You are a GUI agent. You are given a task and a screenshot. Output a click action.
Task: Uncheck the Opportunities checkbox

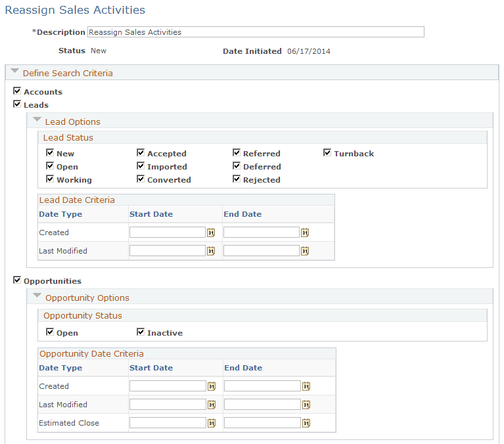pos(17,280)
